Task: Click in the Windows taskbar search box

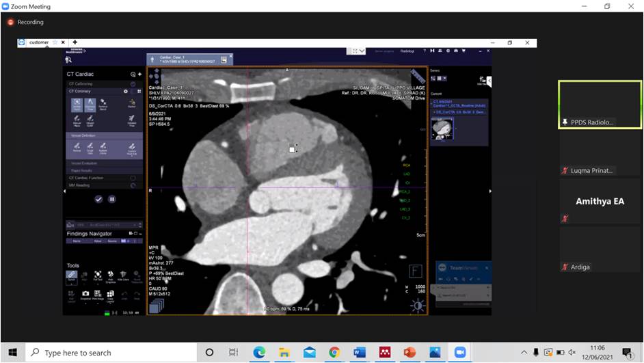Action: (109, 353)
